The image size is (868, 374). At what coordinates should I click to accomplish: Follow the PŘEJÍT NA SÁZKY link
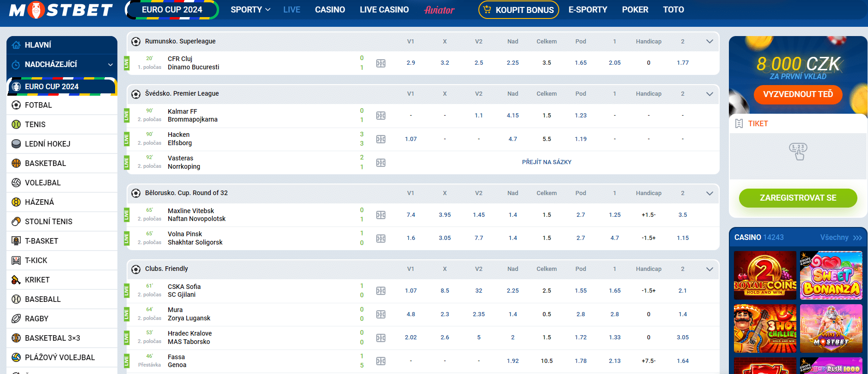pos(547,162)
